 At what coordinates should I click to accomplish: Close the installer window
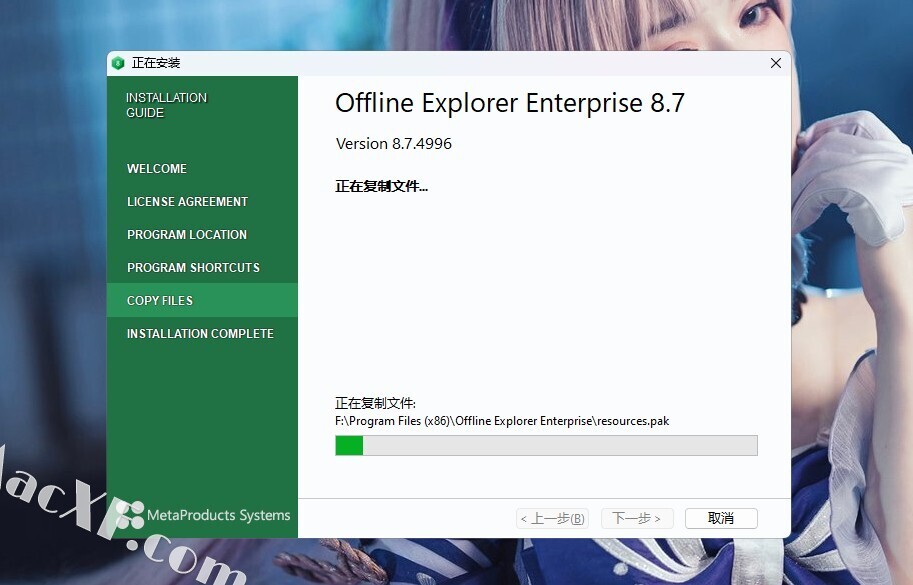(x=776, y=63)
